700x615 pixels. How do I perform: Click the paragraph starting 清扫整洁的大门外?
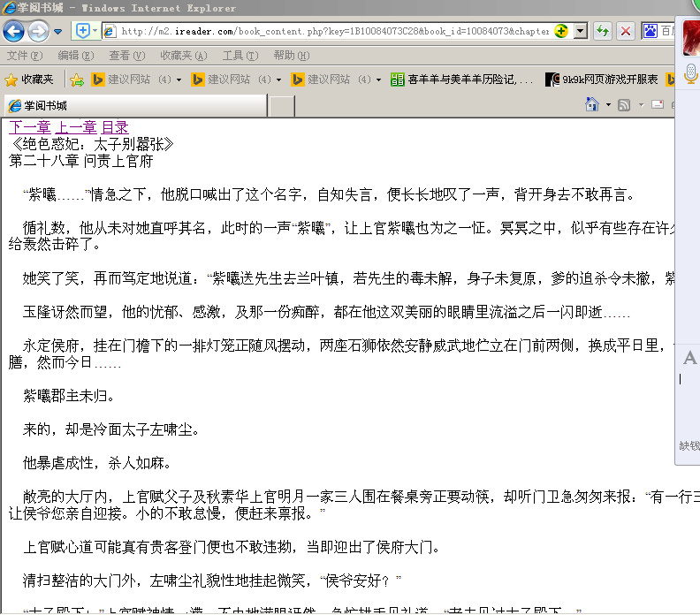click(212, 581)
